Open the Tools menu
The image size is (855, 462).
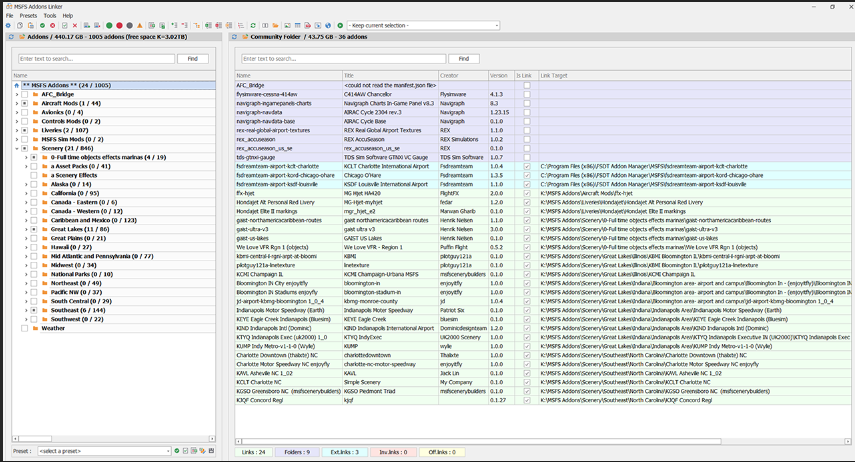coord(50,16)
